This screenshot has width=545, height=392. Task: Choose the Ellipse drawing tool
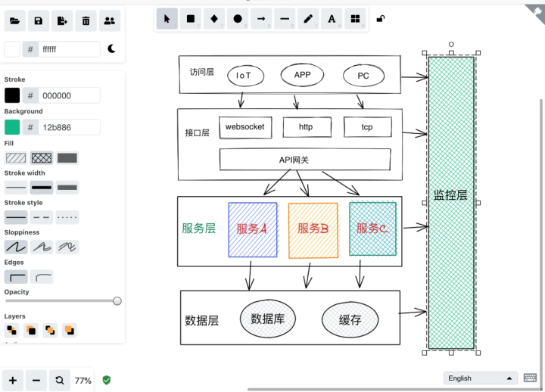pos(238,19)
